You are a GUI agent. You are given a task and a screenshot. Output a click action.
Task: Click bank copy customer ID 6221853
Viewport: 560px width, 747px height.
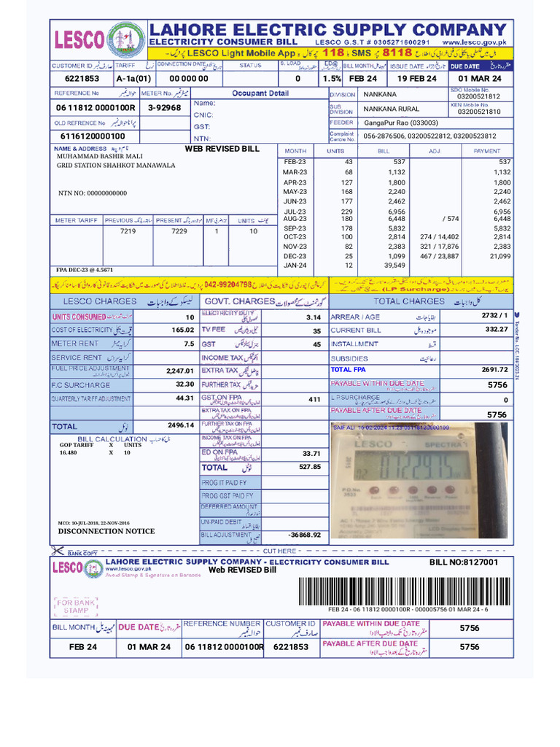point(291,647)
